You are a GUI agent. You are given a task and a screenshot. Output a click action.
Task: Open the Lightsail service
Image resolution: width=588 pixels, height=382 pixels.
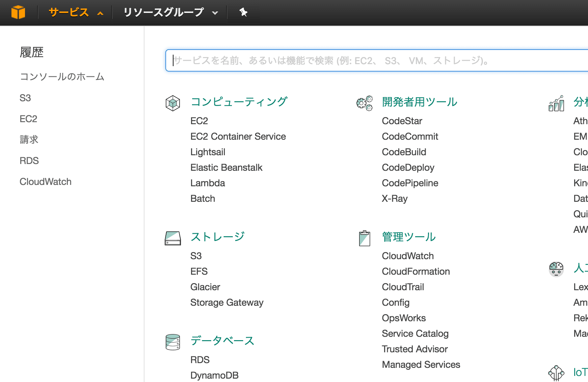tap(208, 152)
